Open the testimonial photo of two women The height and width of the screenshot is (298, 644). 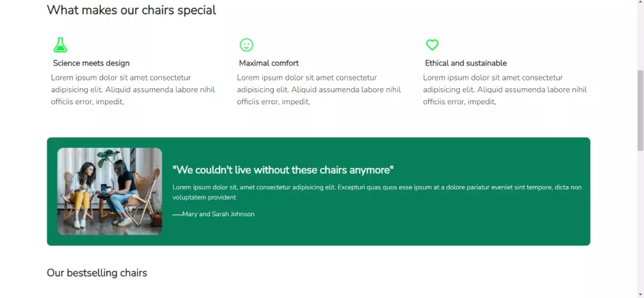109,191
